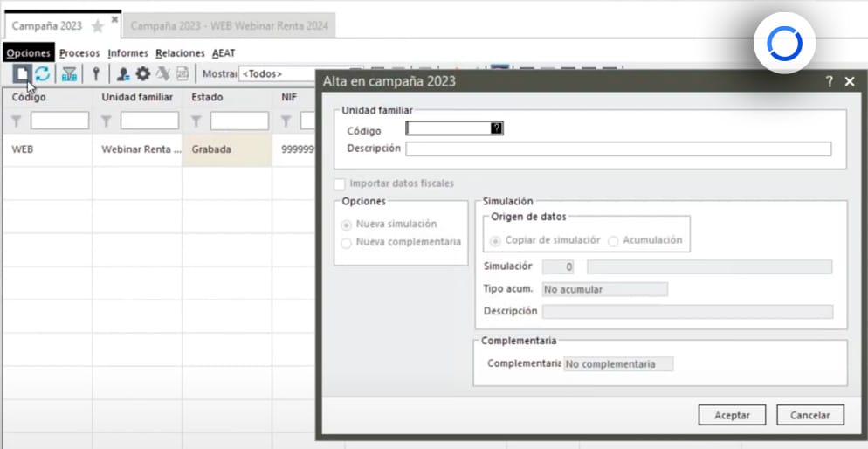Choose the Acumulación radio button

pyautogui.click(x=613, y=240)
